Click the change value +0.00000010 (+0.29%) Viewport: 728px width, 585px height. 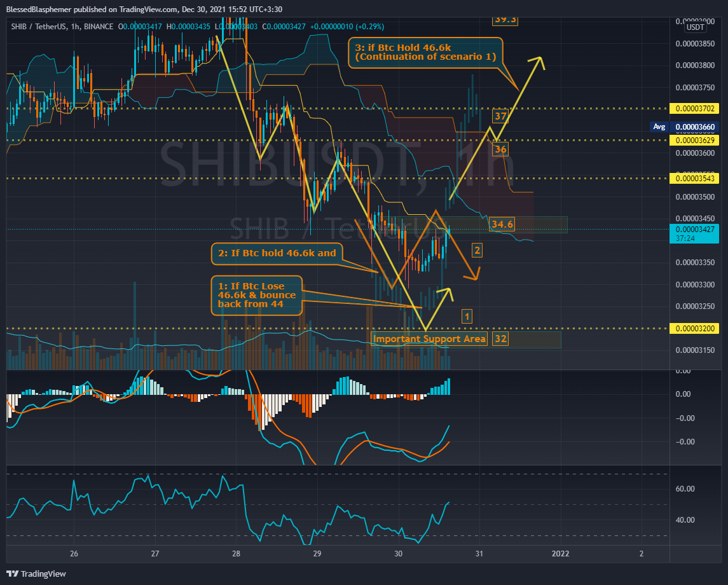(x=347, y=27)
